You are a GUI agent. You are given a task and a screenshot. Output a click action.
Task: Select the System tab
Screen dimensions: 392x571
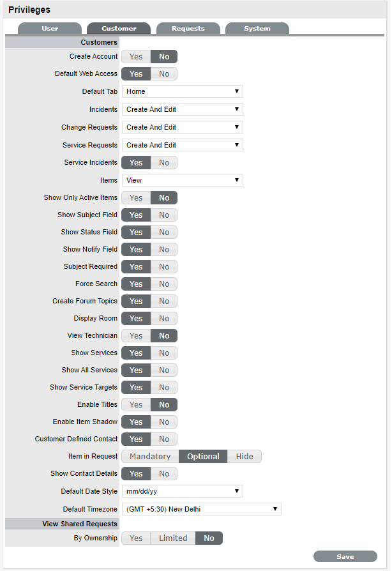[x=257, y=29]
